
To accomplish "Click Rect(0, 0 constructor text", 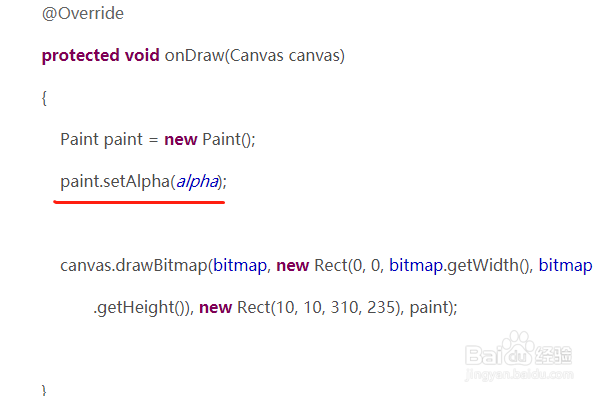I will coord(349,266).
